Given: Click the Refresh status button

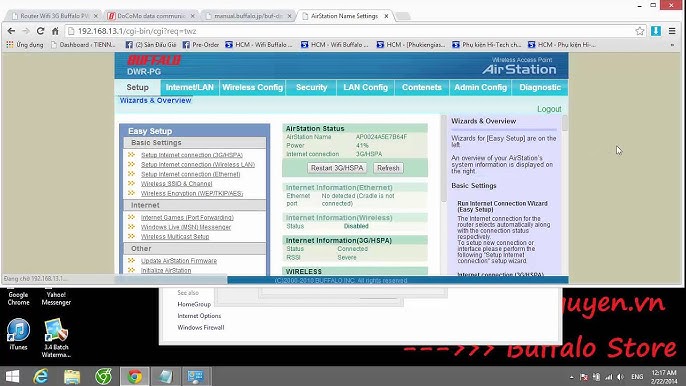Looking at the screenshot, I should [x=388, y=168].
